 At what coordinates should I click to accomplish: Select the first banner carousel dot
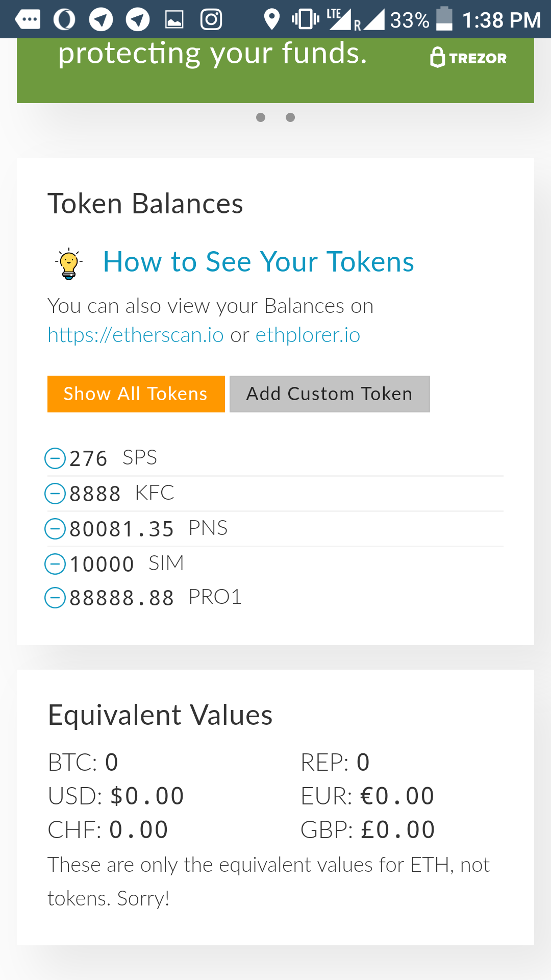point(261,117)
